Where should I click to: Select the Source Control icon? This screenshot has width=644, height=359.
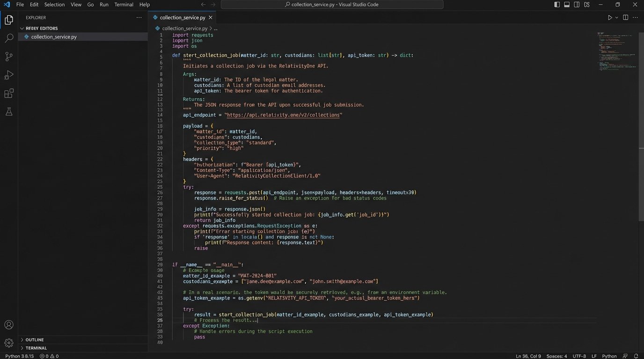click(9, 57)
